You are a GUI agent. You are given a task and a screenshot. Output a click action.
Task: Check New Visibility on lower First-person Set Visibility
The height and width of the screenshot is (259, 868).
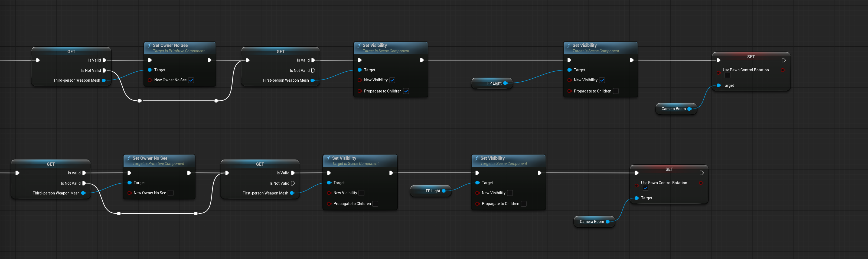tap(361, 193)
